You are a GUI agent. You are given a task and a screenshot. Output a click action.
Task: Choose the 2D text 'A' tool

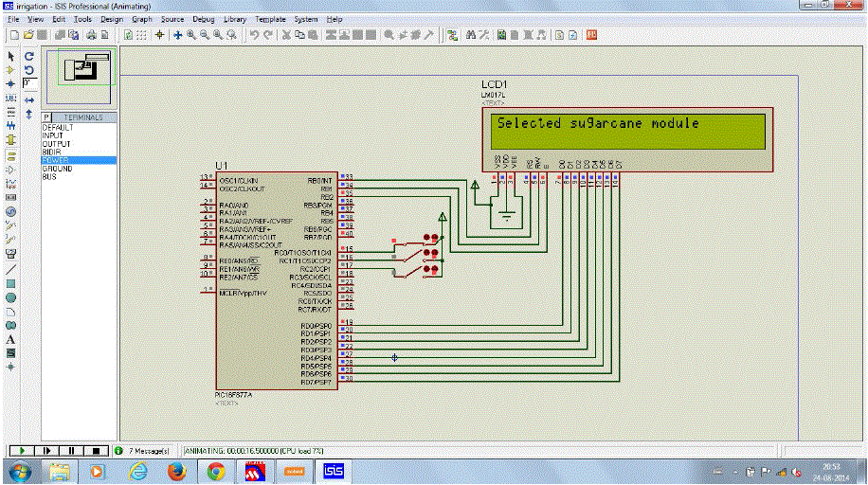10,338
